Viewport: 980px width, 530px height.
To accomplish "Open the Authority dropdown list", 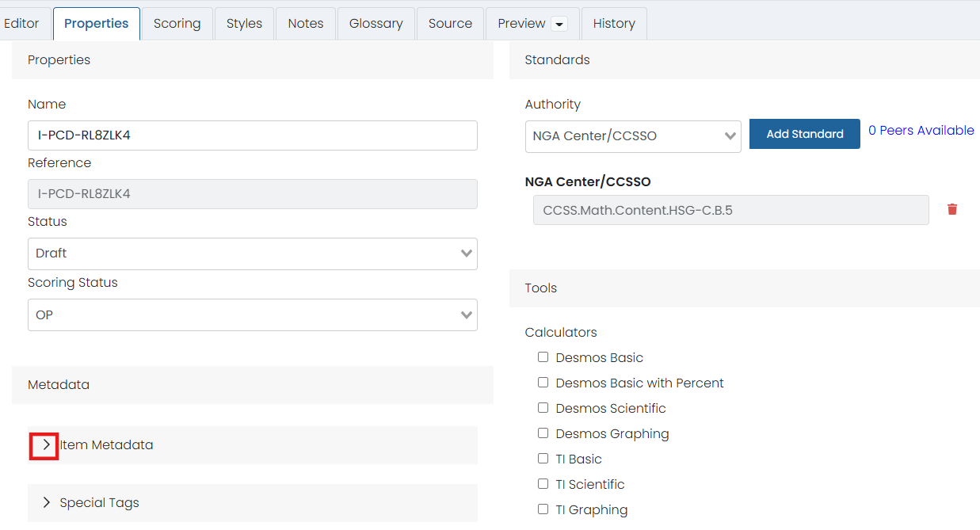I will click(632, 136).
